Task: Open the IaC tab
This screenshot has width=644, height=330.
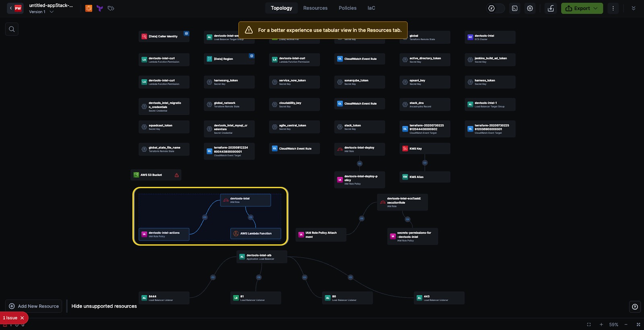Action: (x=371, y=8)
